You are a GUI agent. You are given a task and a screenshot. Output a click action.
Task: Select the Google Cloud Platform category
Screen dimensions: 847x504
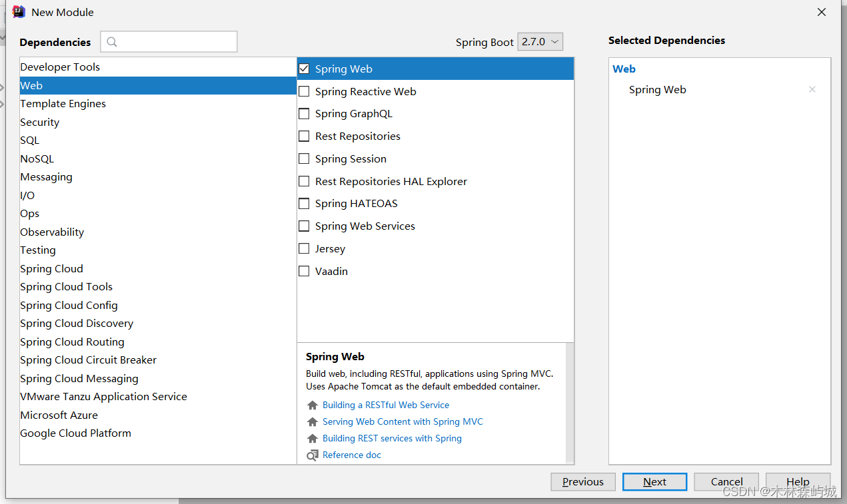(x=158, y=433)
